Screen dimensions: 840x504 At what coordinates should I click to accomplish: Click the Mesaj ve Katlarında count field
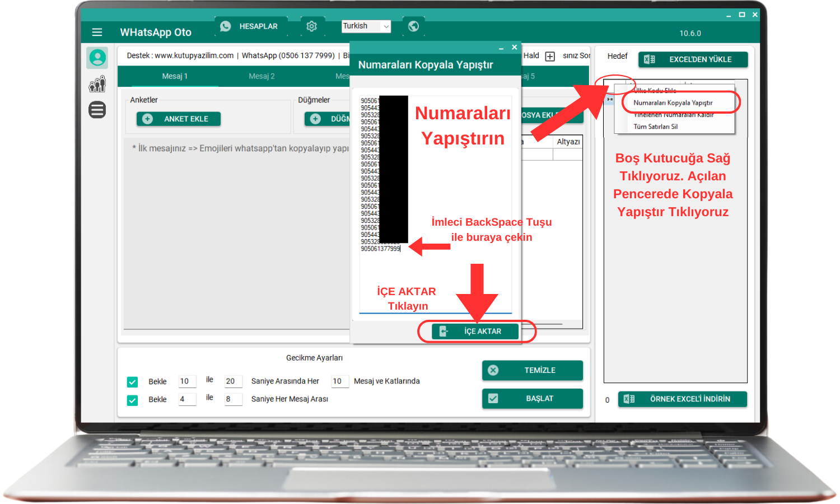click(x=340, y=381)
